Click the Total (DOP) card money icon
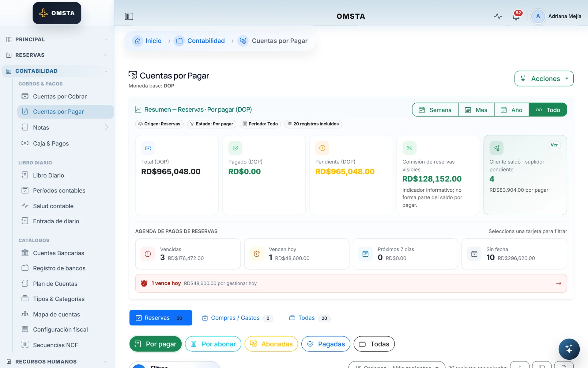The image size is (588, 368). click(148, 148)
